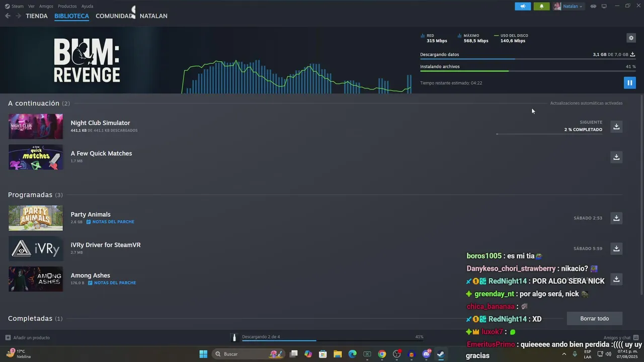644x362 pixels.
Task: Click the A continuación section header
Action: 39,103
